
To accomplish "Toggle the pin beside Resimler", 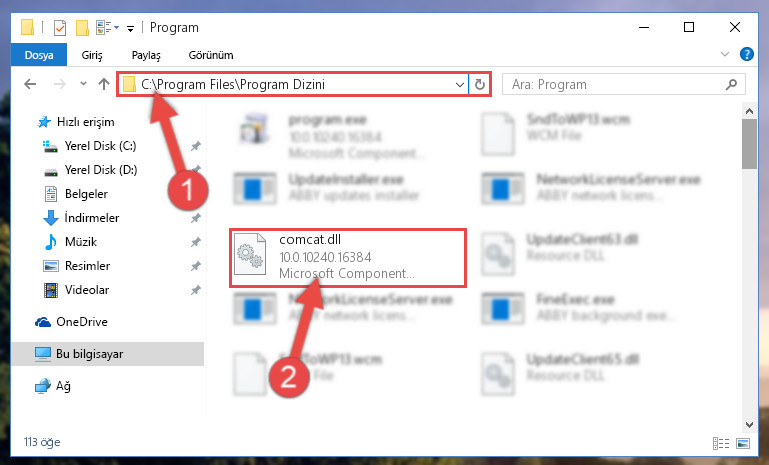I will click(196, 266).
